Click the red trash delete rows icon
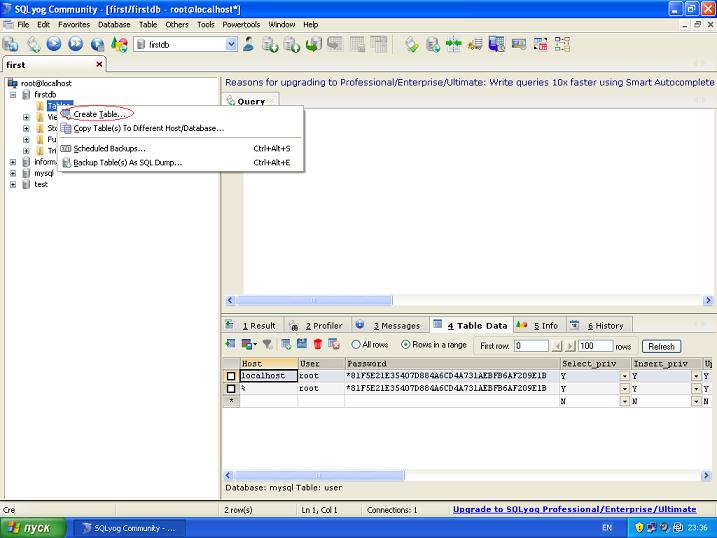This screenshot has width=717, height=538. pos(318,344)
